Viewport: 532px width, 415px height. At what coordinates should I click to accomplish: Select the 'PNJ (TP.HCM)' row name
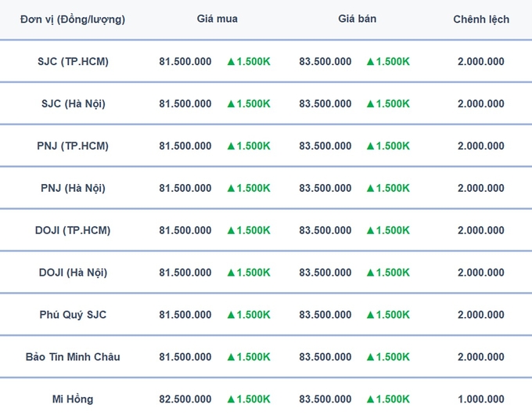(x=73, y=146)
